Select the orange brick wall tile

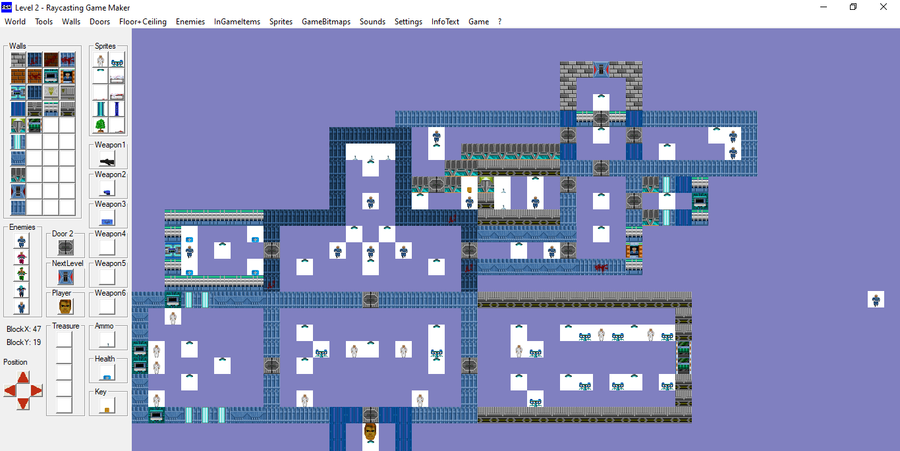point(18,76)
